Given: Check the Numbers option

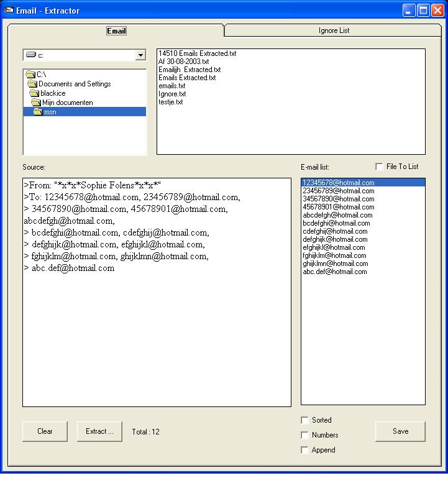Looking at the screenshot, I should [304, 436].
